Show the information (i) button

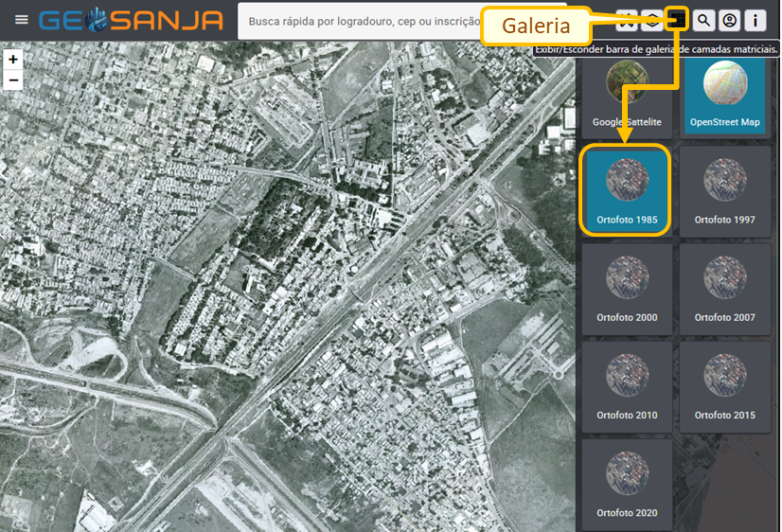click(755, 20)
